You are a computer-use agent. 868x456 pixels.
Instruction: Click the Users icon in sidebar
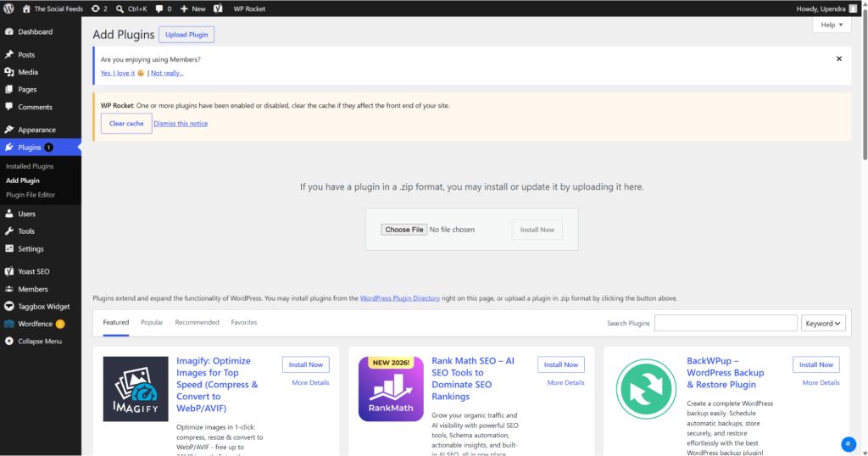pyautogui.click(x=8, y=214)
